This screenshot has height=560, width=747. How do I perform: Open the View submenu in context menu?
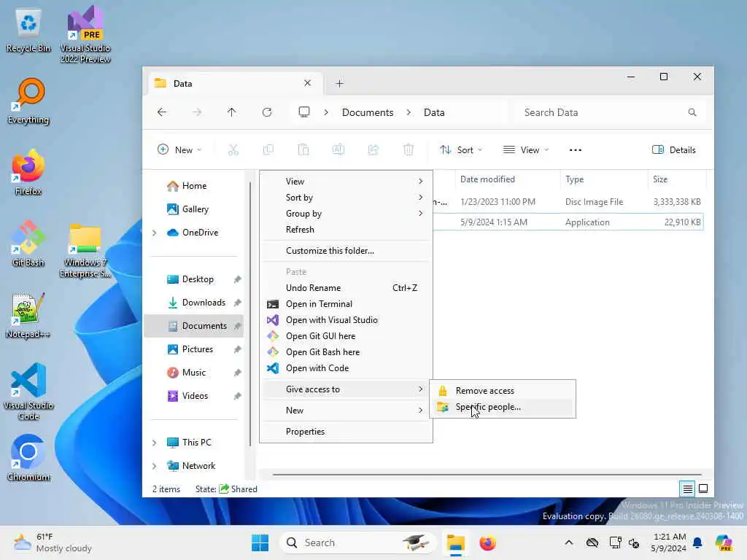346,182
